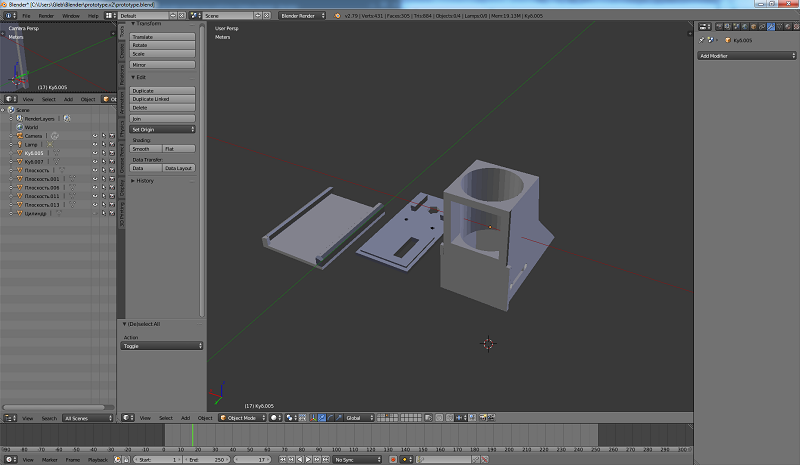Click the OpenGL render animation icon
The image size is (800, 465).
(x=491, y=418)
